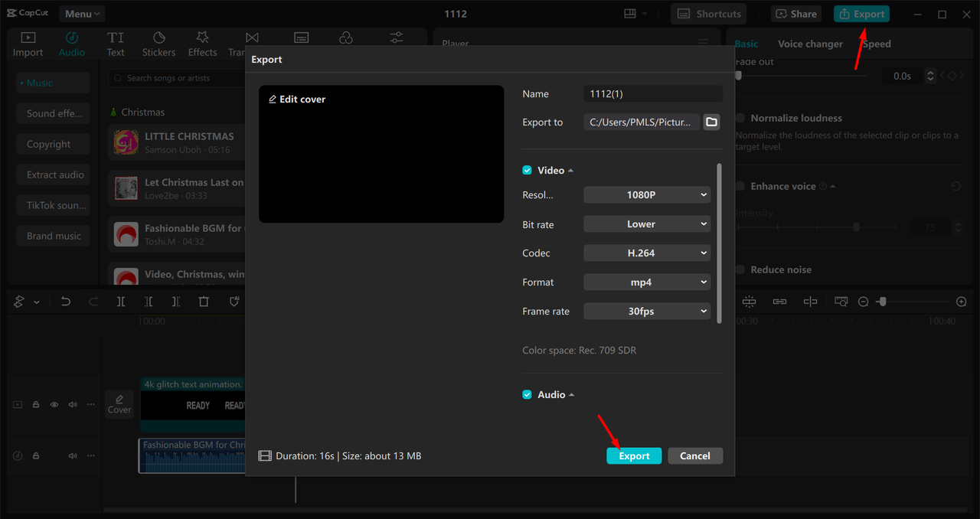The image size is (980, 519).
Task: Mute the audio track speaker
Action: [x=73, y=455]
